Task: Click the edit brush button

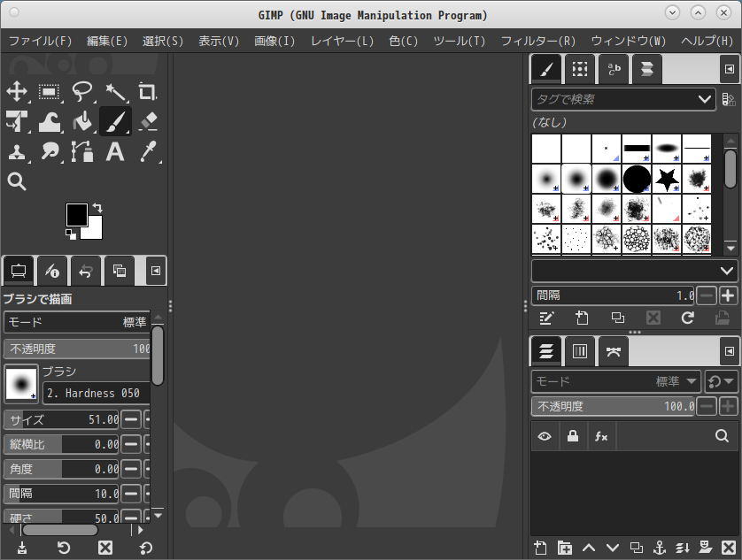Action: click(x=546, y=318)
